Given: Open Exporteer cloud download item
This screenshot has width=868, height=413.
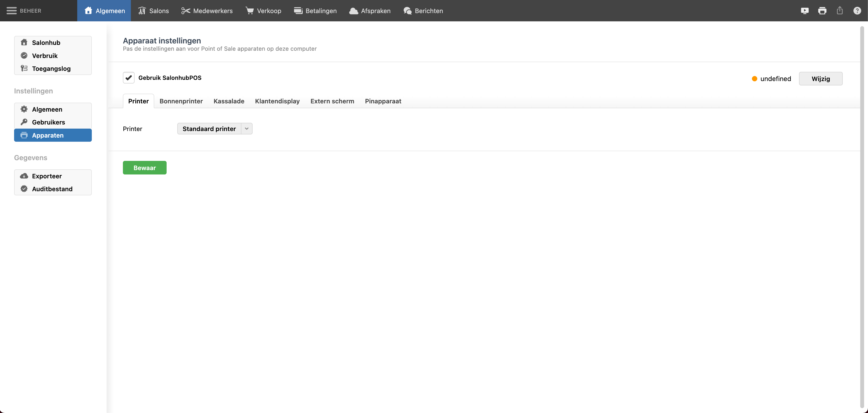Looking at the screenshot, I should 47,176.
